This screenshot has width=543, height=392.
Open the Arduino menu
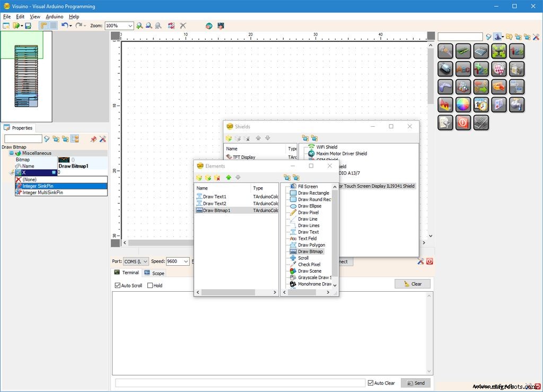(x=55, y=16)
